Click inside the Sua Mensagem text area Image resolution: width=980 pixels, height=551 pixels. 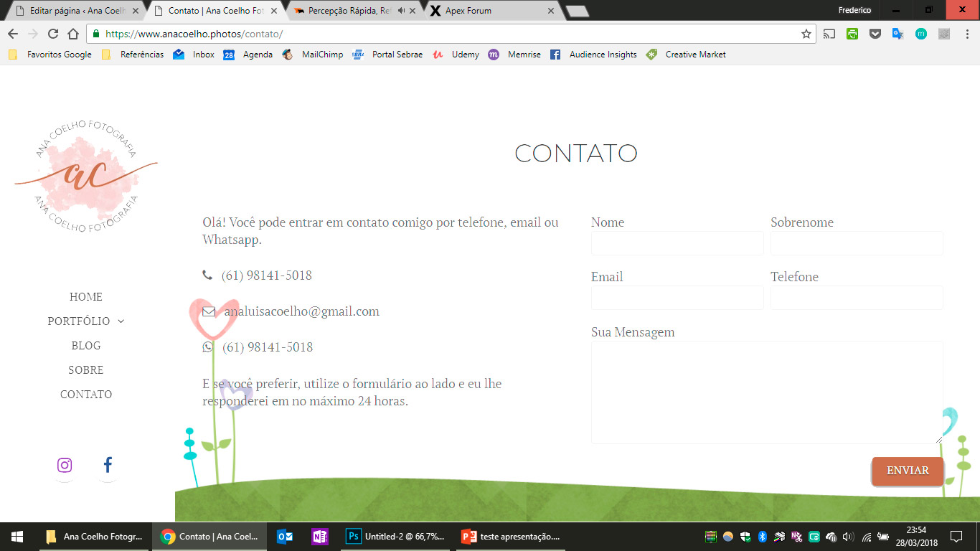(767, 392)
